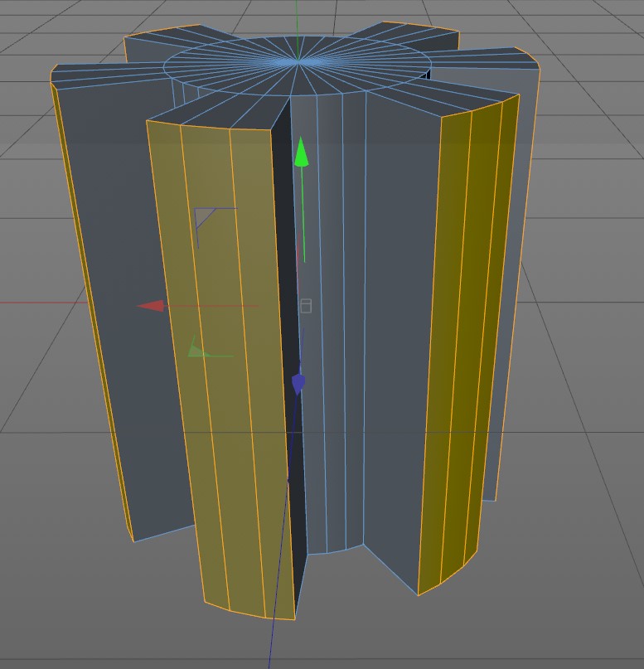This screenshot has height=669, width=644.
Task: Grab the blue Z-axis arrow handle
Action: [x=298, y=383]
